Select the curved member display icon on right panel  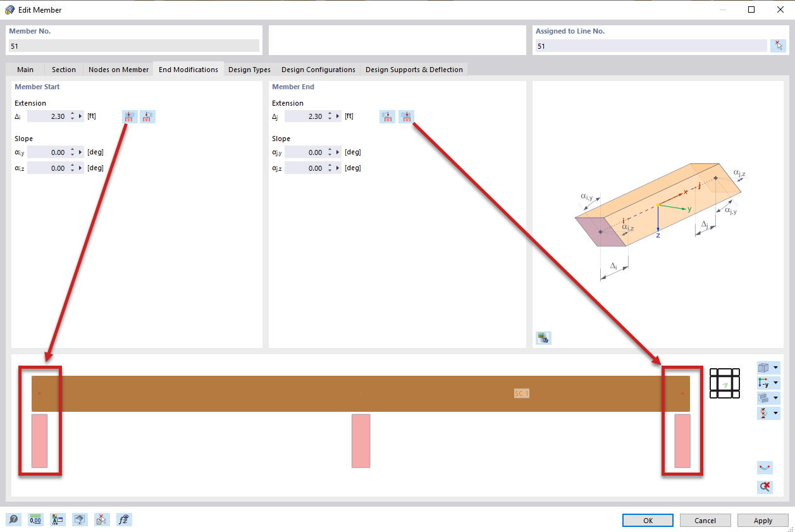tap(765, 467)
